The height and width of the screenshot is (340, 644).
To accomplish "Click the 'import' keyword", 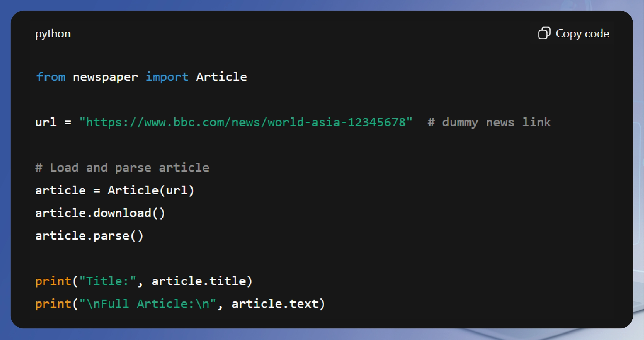I will point(167,77).
